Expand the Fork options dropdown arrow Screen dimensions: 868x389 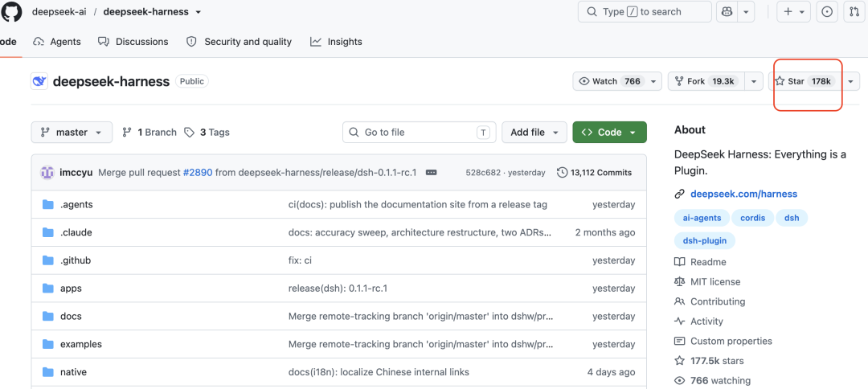pyautogui.click(x=753, y=81)
